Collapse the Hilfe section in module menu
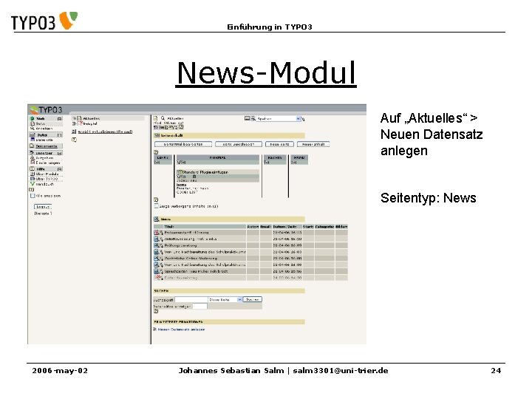Viewport: 532px width, 399px height. coord(60,168)
